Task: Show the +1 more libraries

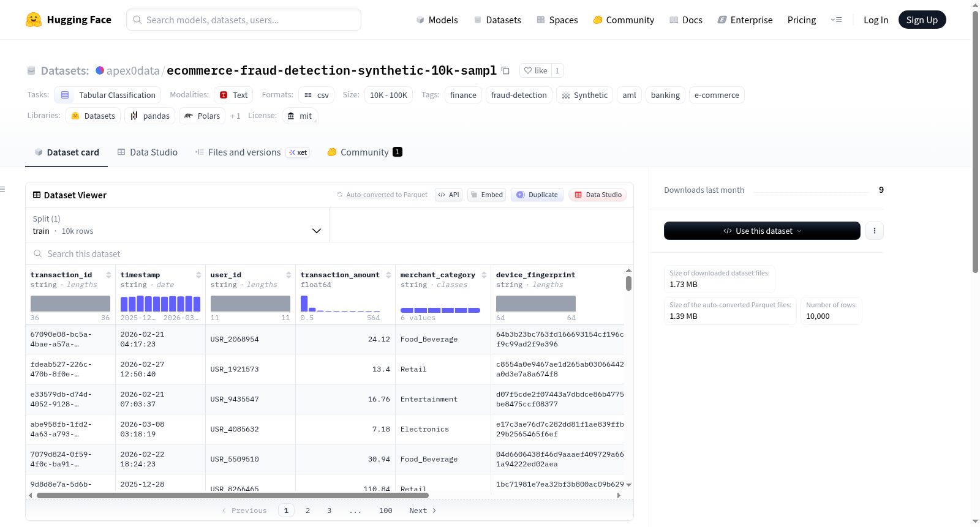Action: tap(235, 116)
